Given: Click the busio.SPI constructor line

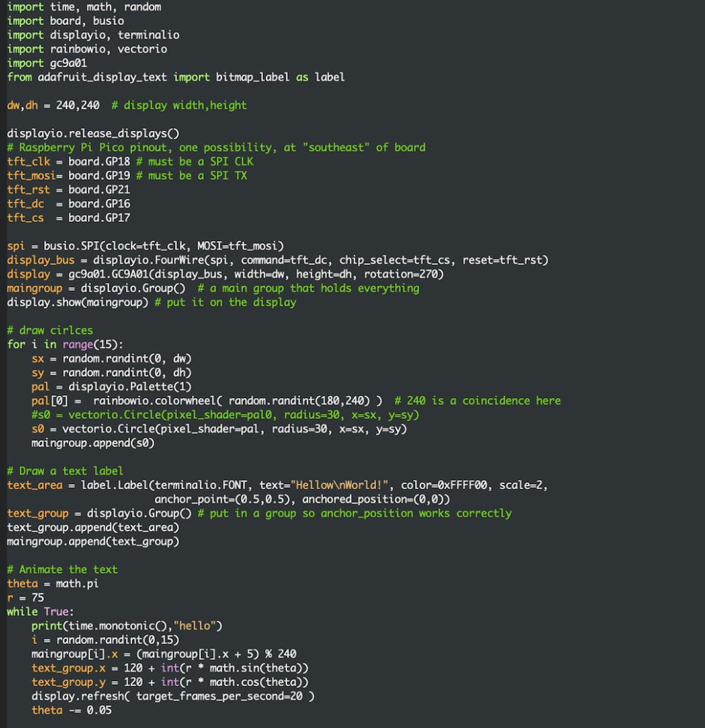Looking at the screenshot, I should tap(145, 246).
